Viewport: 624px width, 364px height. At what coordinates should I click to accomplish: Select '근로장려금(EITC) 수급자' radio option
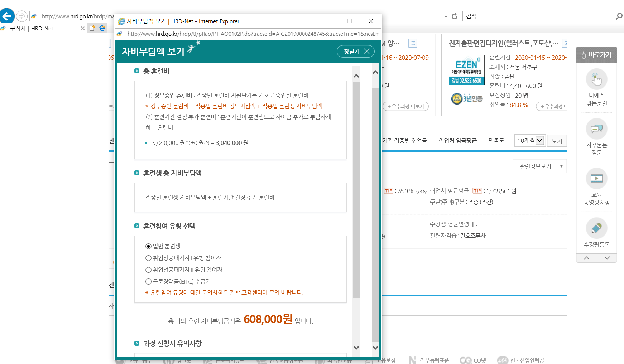tap(148, 282)
